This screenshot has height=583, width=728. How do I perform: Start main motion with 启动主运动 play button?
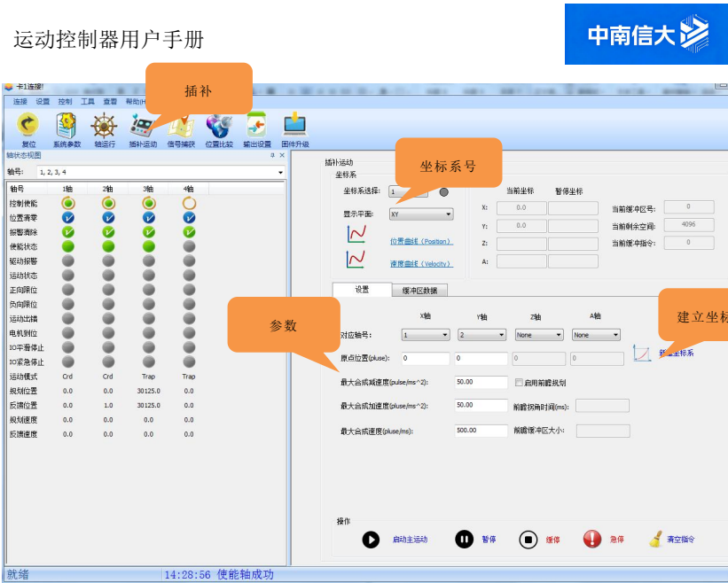[x=371, y=539]
